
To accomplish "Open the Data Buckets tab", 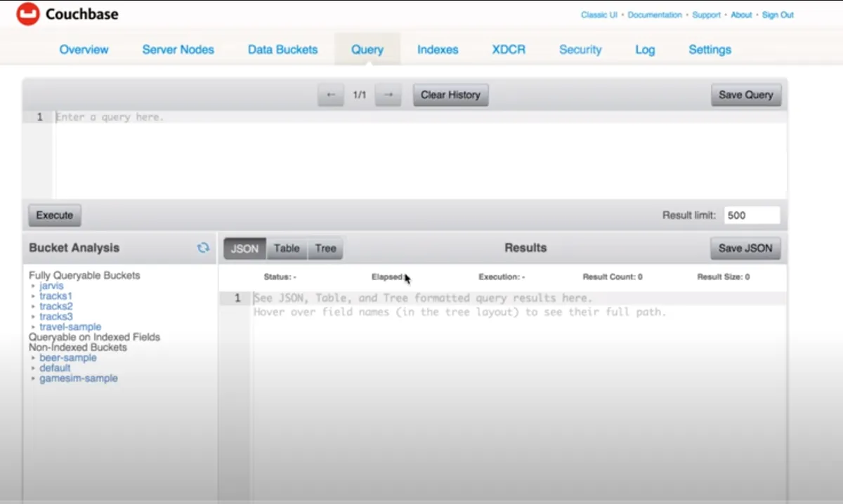I will (x=282, y=50).
